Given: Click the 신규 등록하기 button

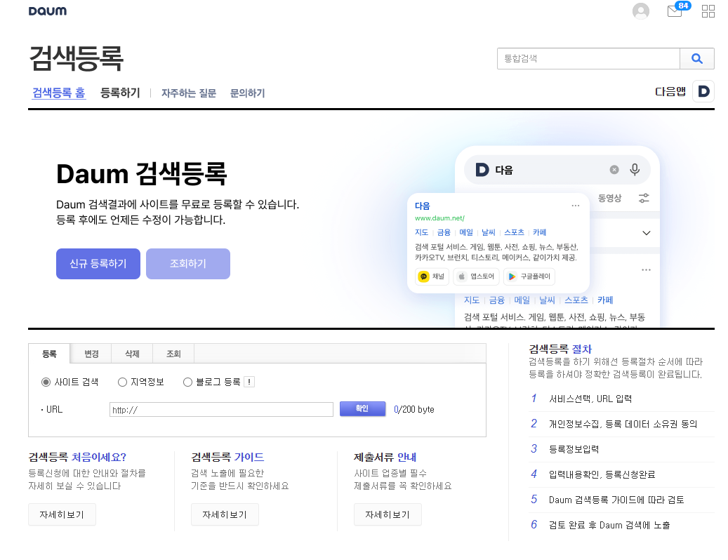Looking at the screenshot, I should tap(98, 264).
